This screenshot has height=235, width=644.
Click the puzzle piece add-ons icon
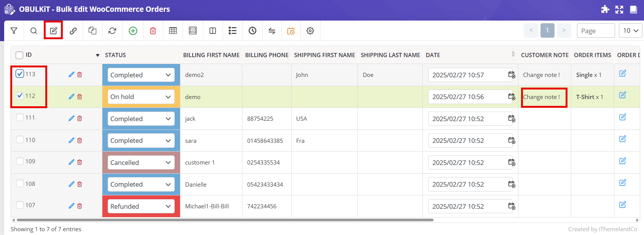(x=605, y=10)
